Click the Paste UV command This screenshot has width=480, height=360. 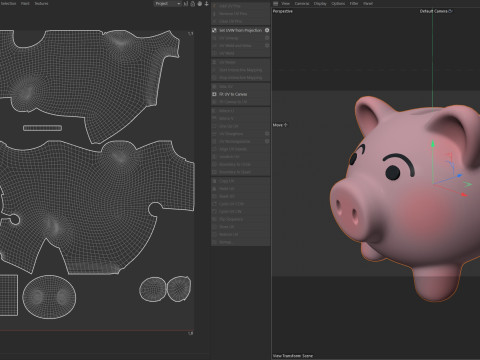(x=223, y=189)
